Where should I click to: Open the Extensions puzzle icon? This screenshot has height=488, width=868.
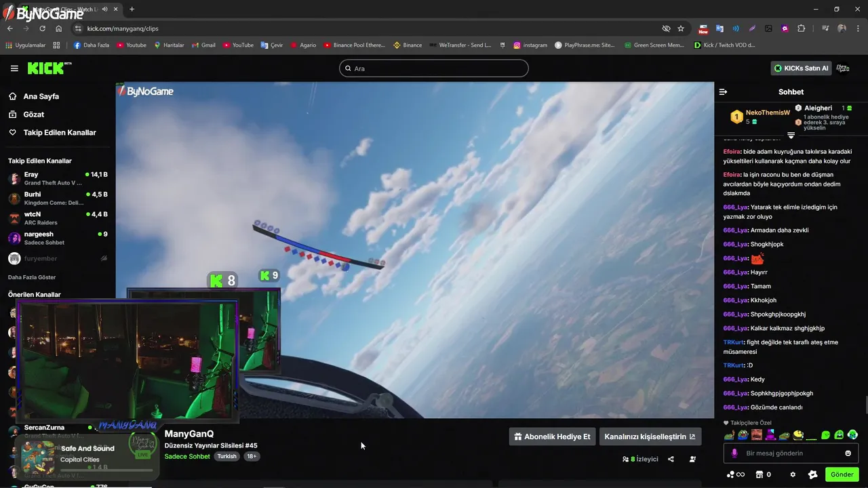click(x=801, y=28)
